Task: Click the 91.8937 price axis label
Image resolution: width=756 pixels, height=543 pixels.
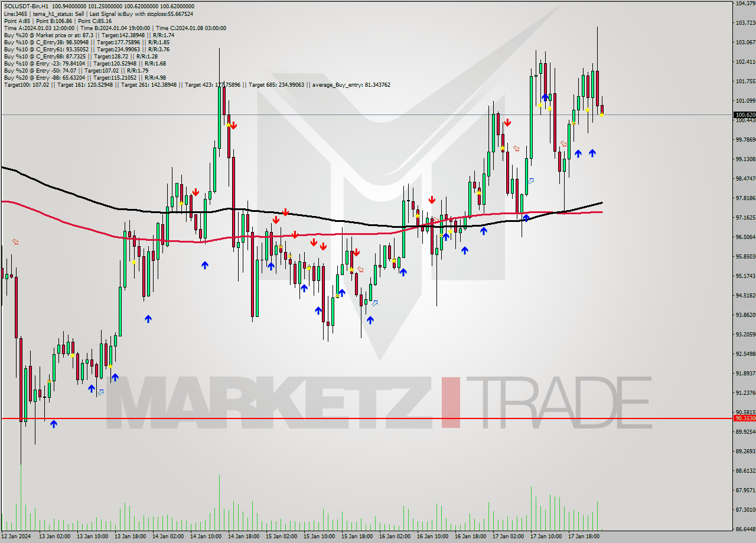Action: click(x=745, y=373)
